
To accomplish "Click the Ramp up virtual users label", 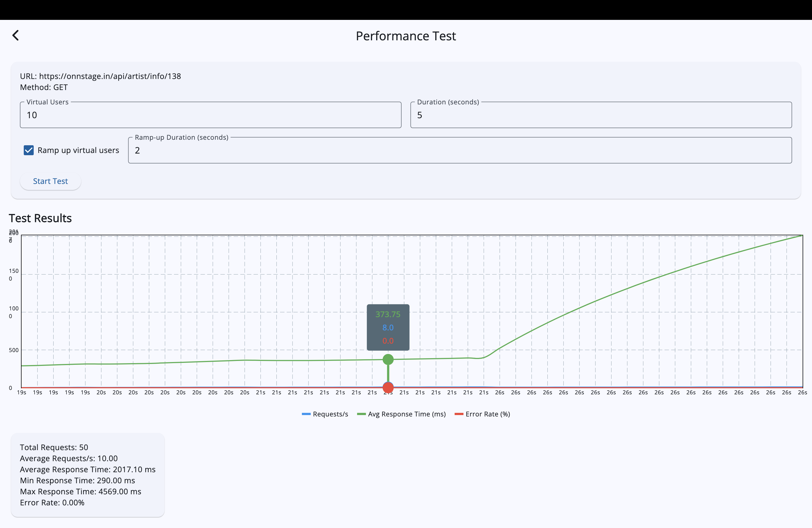I will [78, 151].
